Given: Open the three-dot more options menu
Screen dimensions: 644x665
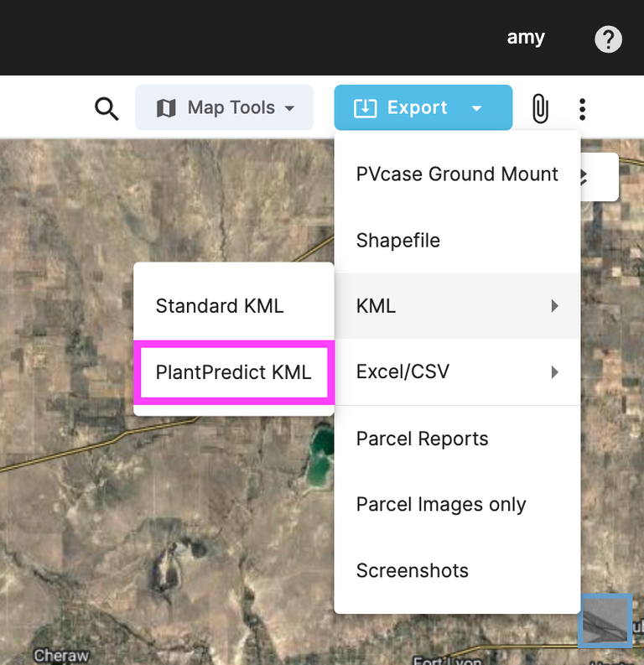Looking at the screenshot, I should coord(582,109).
